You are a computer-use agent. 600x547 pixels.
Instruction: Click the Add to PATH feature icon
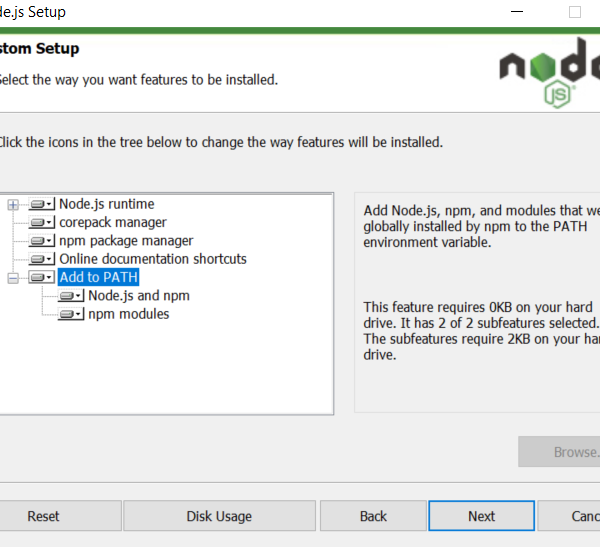click(x=41, y=277)
